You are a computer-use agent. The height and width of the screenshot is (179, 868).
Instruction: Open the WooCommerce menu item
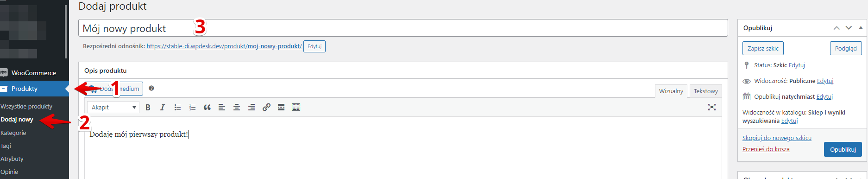tap(34, 73)
